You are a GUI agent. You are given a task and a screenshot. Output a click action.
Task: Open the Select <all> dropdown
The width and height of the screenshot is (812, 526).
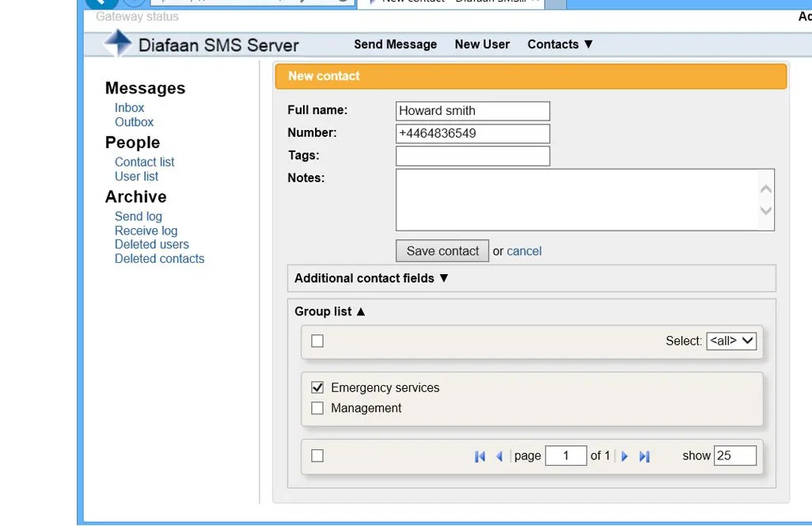[731, 341]
